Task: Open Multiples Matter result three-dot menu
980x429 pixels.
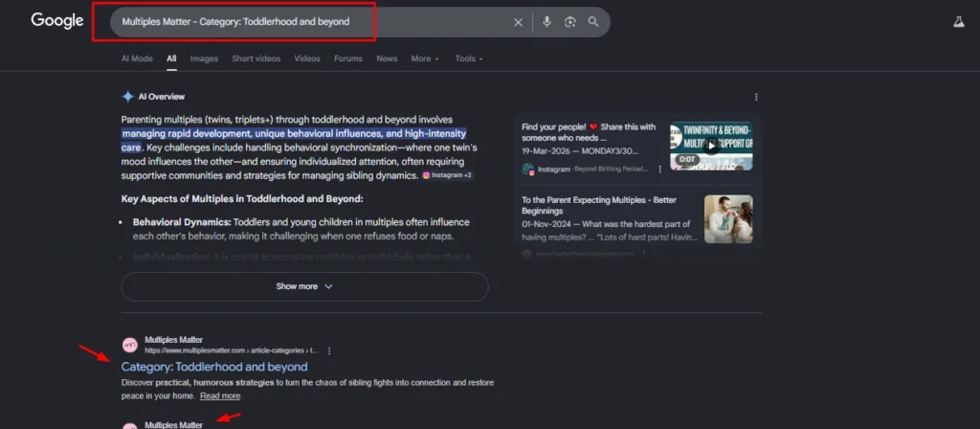Action: (329, 350)
